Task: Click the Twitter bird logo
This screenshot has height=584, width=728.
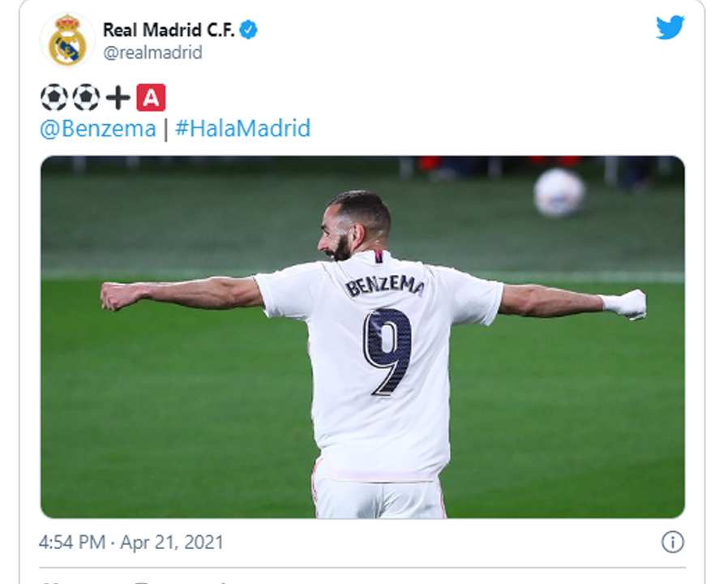Action: pyautogui.click(x=670, y=27)
